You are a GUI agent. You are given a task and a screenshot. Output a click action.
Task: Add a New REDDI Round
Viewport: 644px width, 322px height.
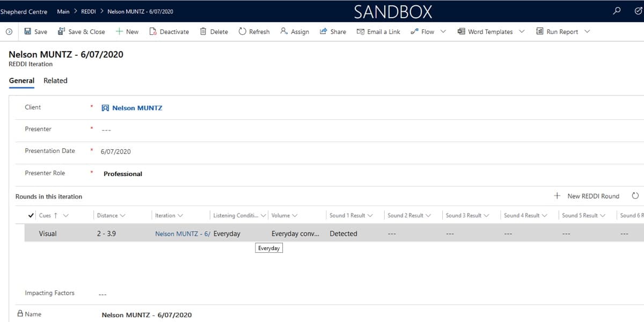coord(587,196)
